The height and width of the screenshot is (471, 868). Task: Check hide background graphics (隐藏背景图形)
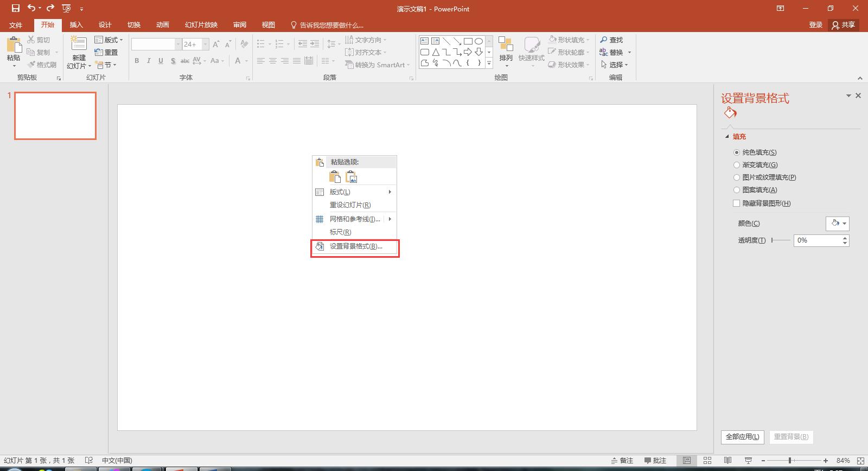737,203
